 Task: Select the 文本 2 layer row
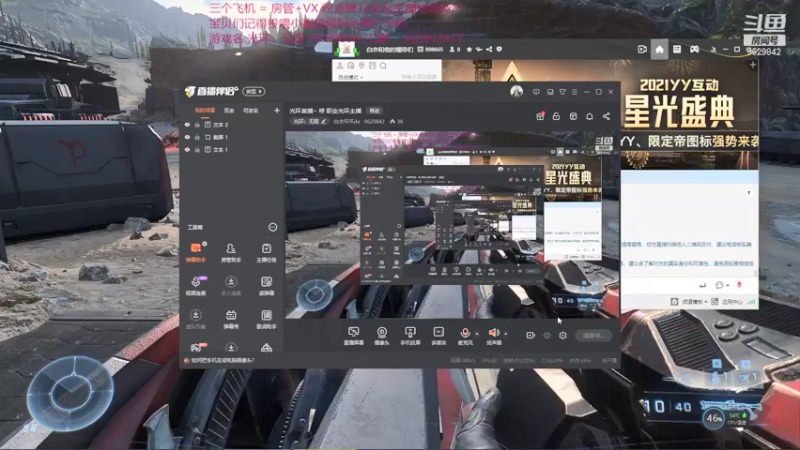[x=232, y=124]
